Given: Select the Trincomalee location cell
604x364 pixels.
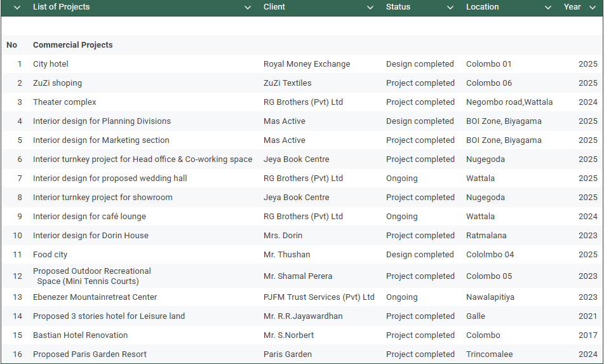Looking at the screenshot, I should point(490,354).
